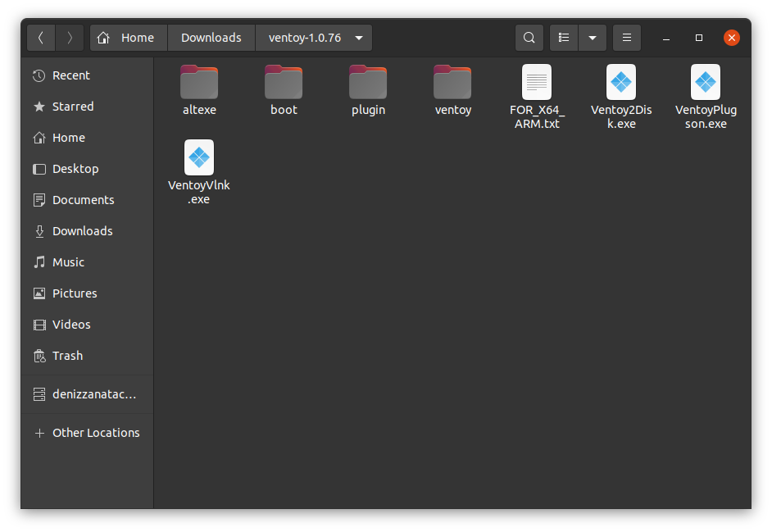Minimize the file manager window
The width and height of the screenshot is (772, 532).
click(x=666, y=38)
